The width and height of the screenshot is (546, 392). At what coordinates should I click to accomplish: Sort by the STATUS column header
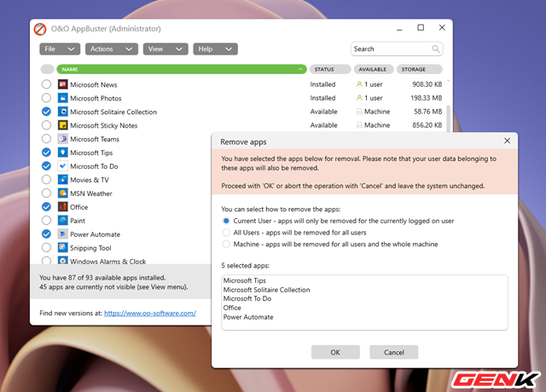coord(330,69)
